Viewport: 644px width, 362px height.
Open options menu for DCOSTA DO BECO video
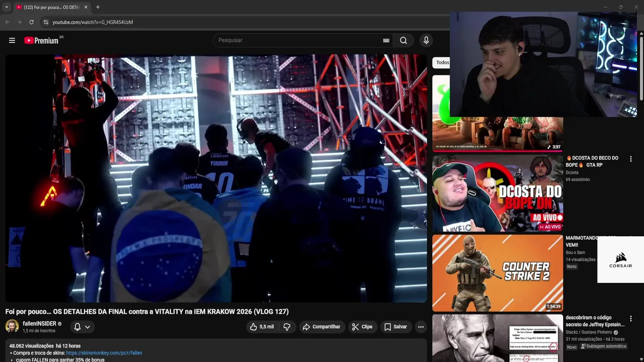click(x=630, y=159)
